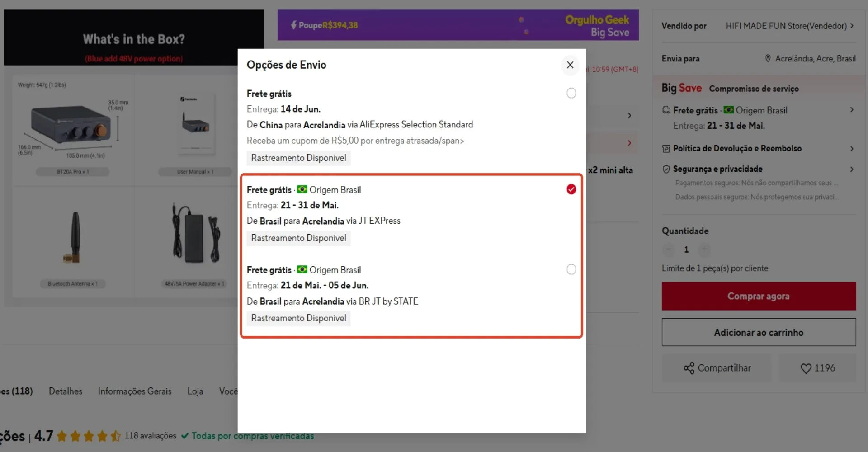Click the delivery truck icon beside Frete grátis
The height and width of the screenshot is (452, 868).
coord(666,110)
